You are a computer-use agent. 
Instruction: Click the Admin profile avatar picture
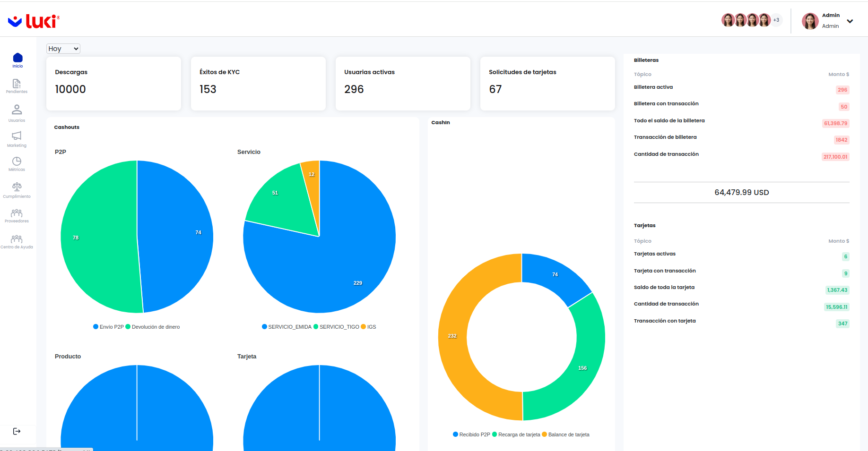[x=810, y=21]
